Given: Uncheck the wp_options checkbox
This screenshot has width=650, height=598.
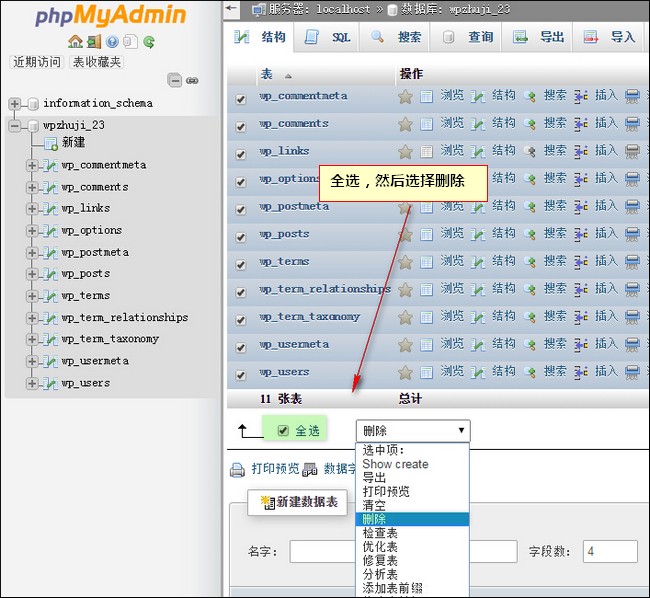Looking at the screenshot, I should coord(240,182).
